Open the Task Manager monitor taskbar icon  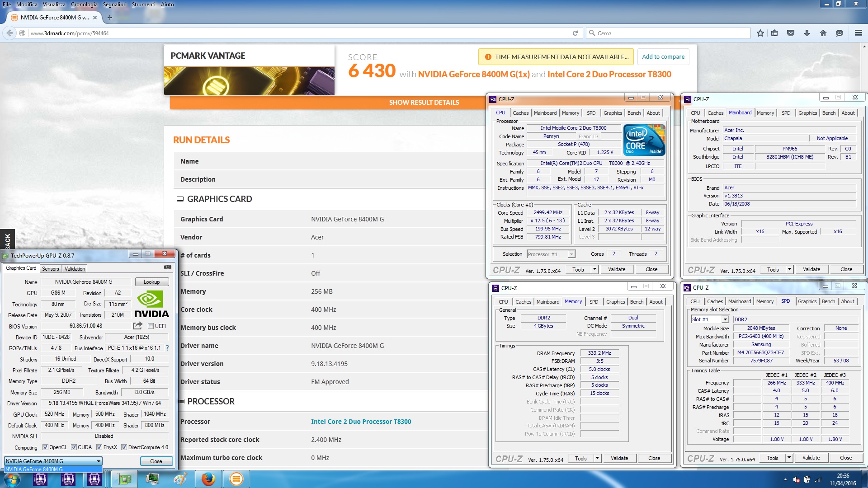(152, 479)
